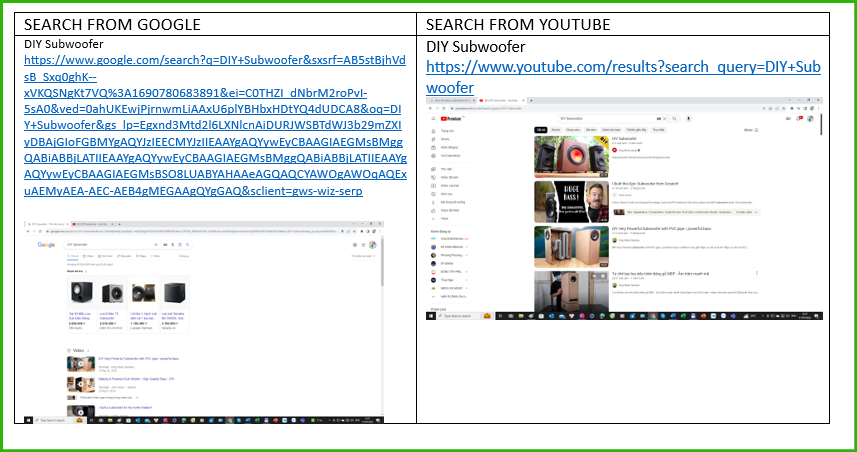This screenshot has width=857, height=452.
Task: Open the 'Thêm' more tab in Google results
Action: 155,256
